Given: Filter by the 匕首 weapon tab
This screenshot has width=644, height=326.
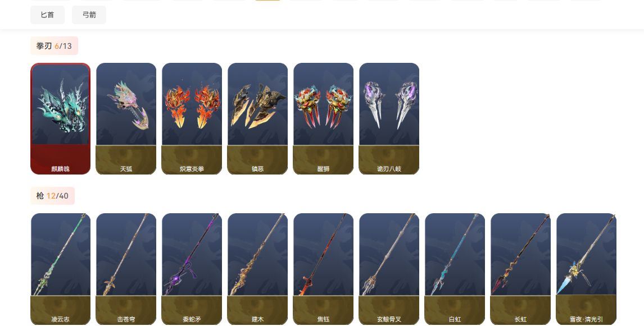Looking at the screenshot, I should click(x=47, y=15).
